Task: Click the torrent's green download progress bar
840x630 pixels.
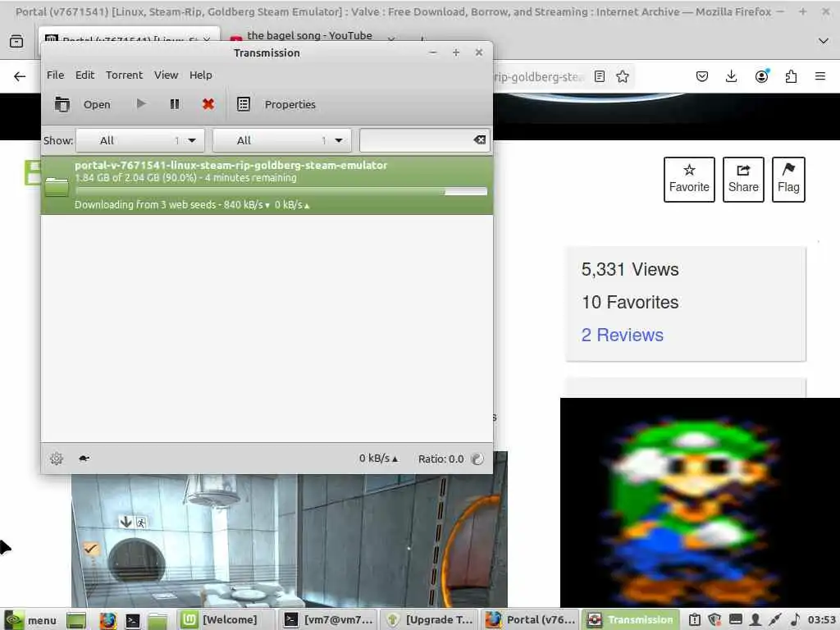Action: click(281, 191)
